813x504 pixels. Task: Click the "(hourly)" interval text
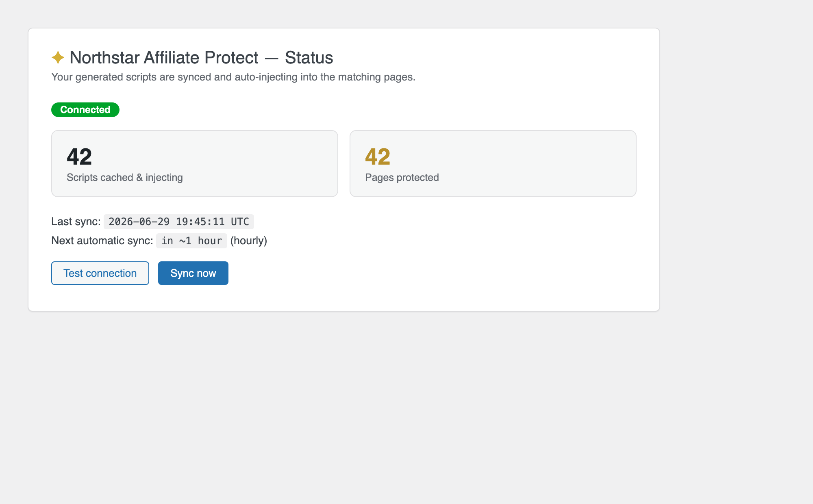point(249,241)
